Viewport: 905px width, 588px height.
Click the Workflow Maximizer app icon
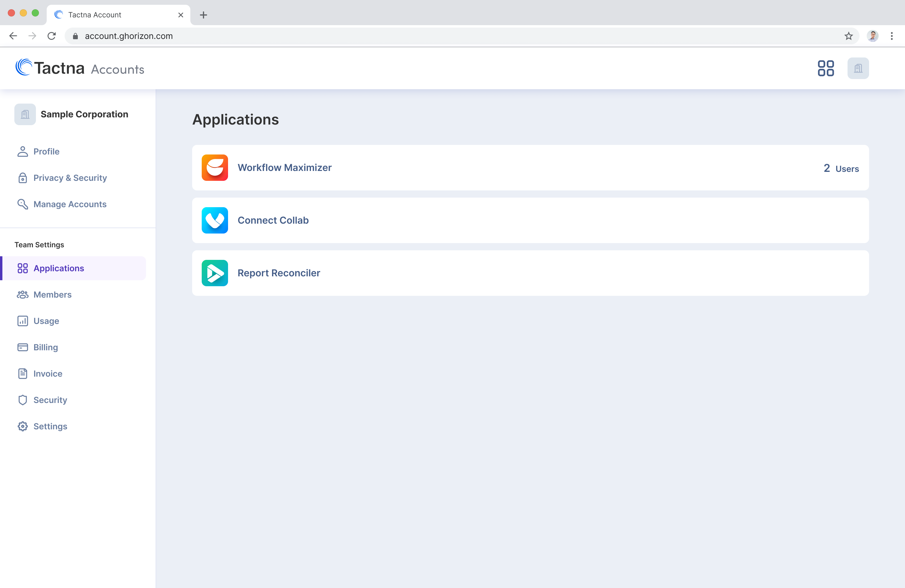click(215, 167)
